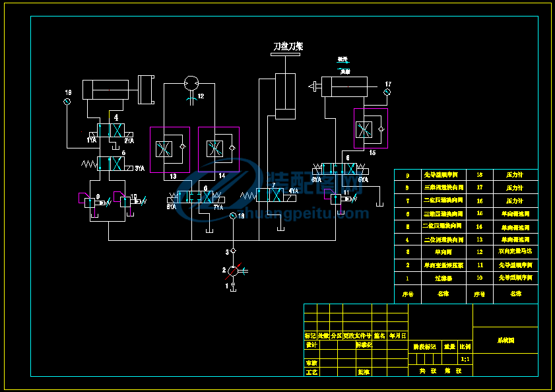Select the magenta throttle valve box 14
Screen dimensions: 555x392
(218, 149)
